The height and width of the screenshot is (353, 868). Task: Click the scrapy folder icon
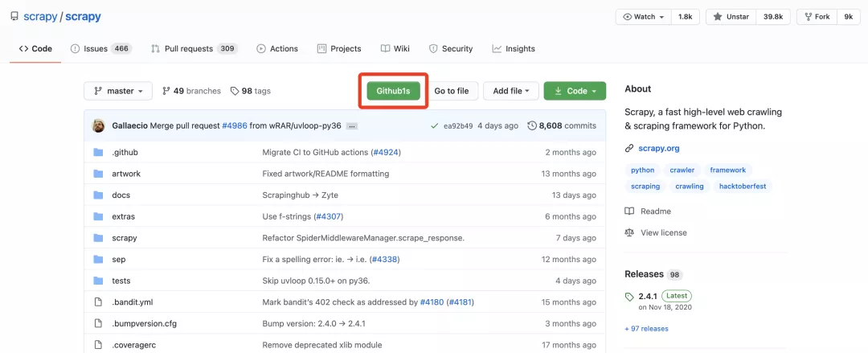(99, 238)
